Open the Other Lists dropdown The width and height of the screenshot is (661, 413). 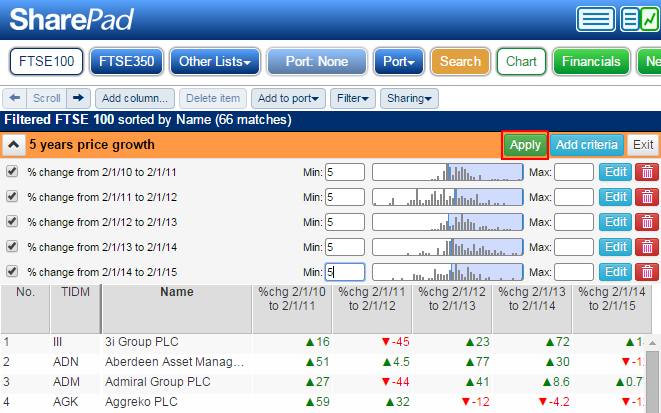point(215,62)
